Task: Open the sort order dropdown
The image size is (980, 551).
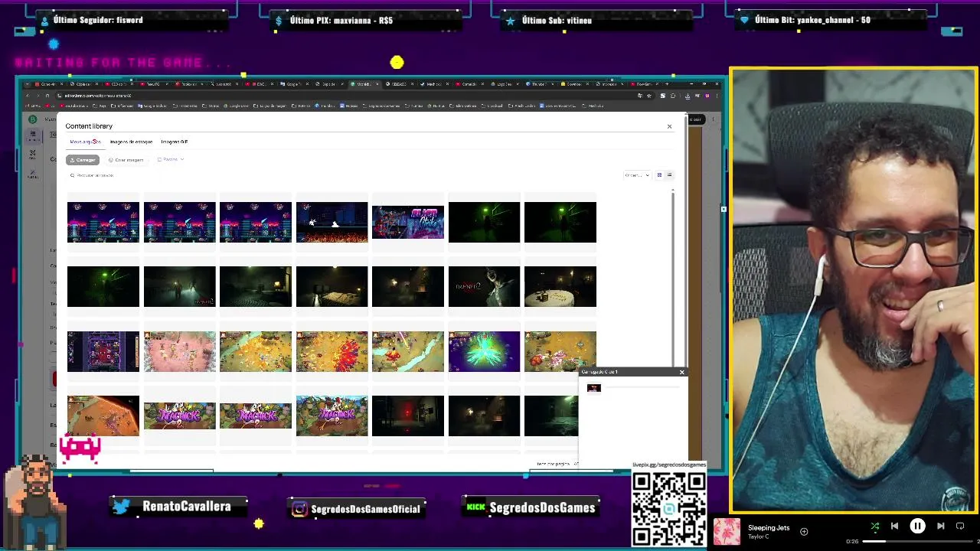Action: pyautogui.click(x=637, y=175)
